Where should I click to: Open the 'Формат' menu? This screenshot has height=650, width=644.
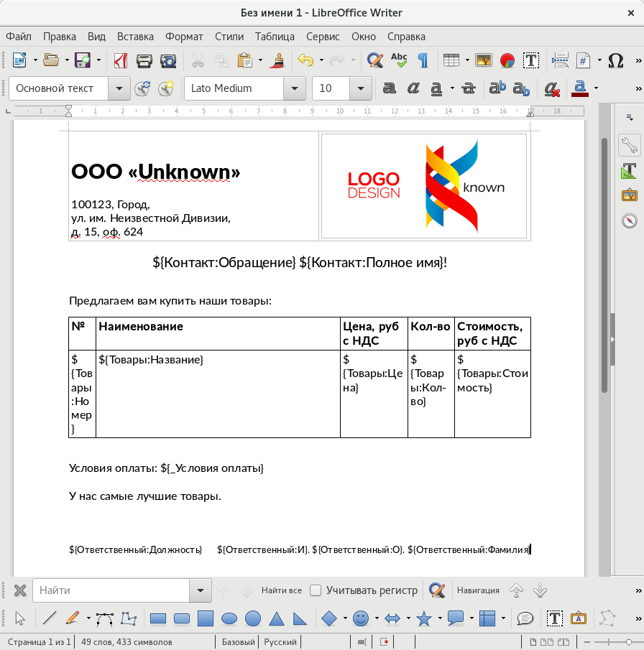pyautogui.click(x=184, y=37)
